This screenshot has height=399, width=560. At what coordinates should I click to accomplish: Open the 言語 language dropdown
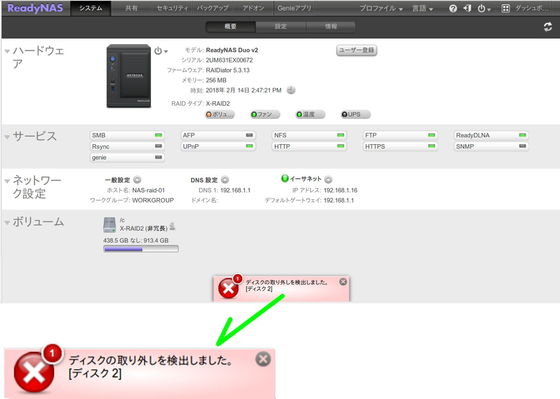pyautogui.click(x=422, y=9)
